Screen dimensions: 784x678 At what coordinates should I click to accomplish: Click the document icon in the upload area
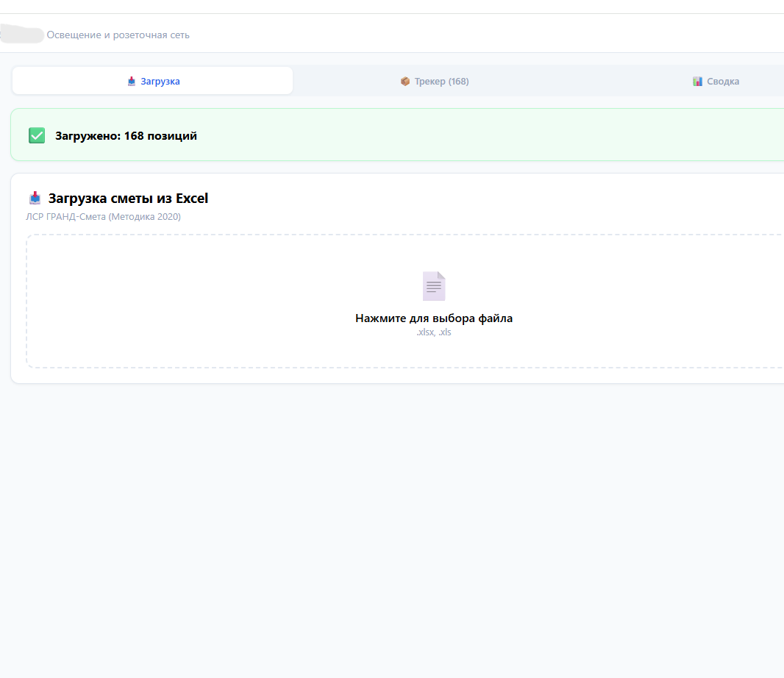click(x=433, y=286)
